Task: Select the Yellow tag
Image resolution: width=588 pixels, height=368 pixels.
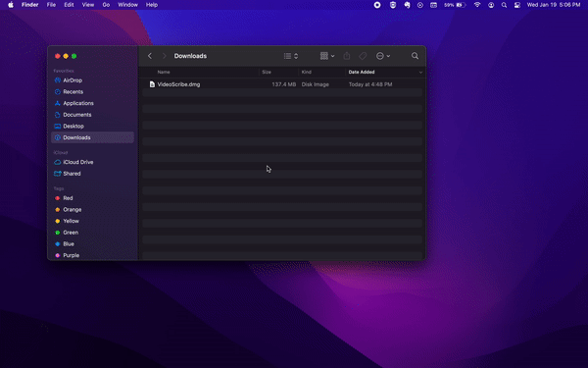Action: tap(92, 221)
